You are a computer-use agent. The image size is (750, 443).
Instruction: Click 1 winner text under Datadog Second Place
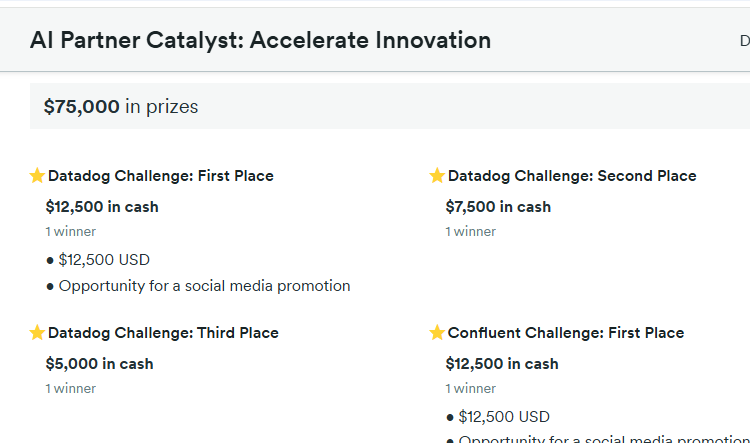[x=470, y=231]
